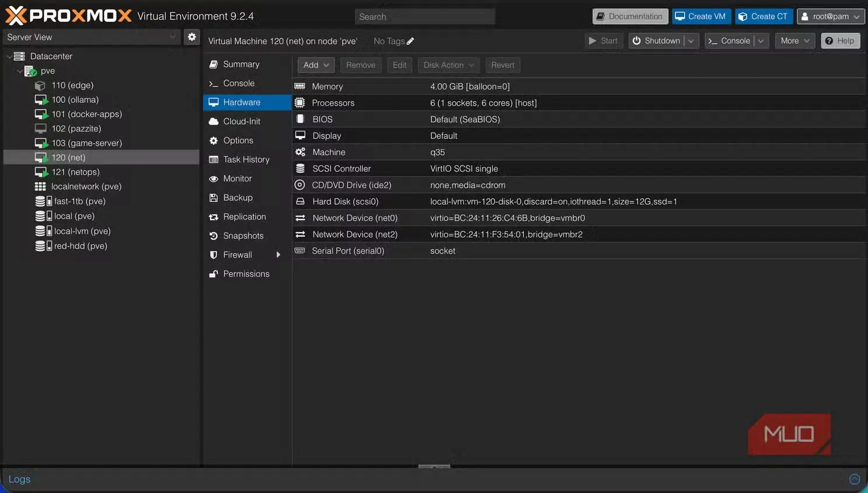Open the Replication tab
The height and width of the screenshot is (493, 868).
pyautogui.click(x=247, y=217)
